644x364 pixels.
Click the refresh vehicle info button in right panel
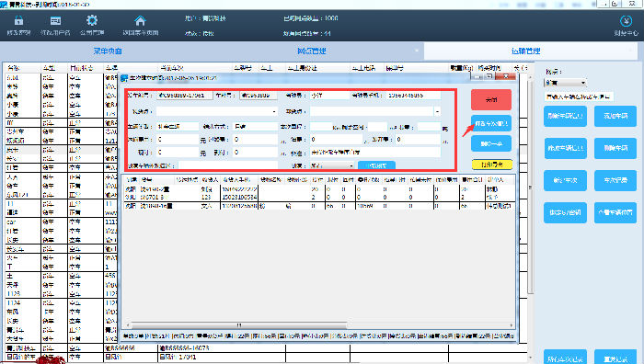click(565, 116)
